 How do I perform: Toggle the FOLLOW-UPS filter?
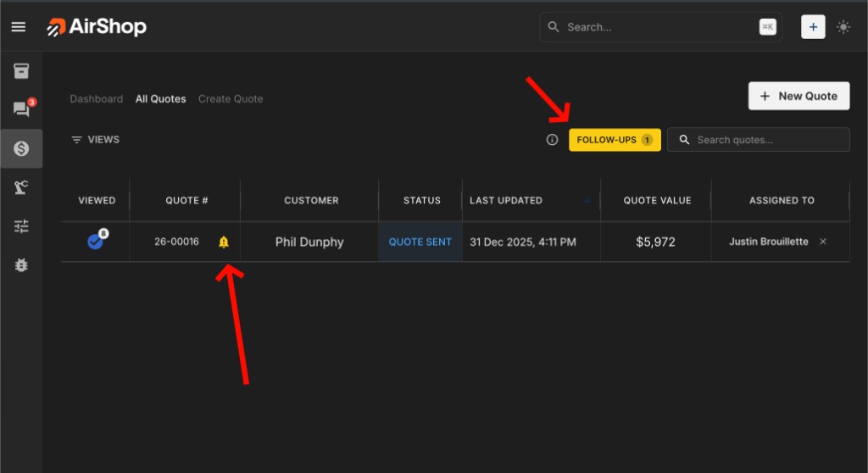pyautogui.click(x=615, y=140)
